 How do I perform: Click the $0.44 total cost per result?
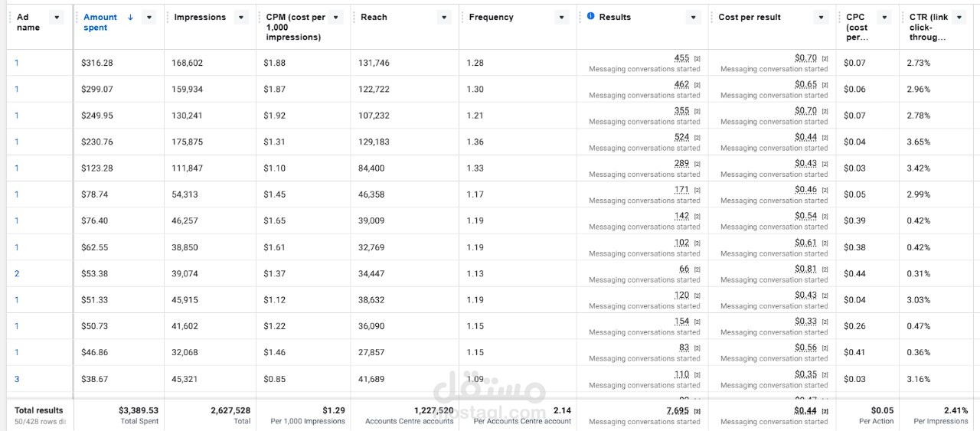click(805, 410)
